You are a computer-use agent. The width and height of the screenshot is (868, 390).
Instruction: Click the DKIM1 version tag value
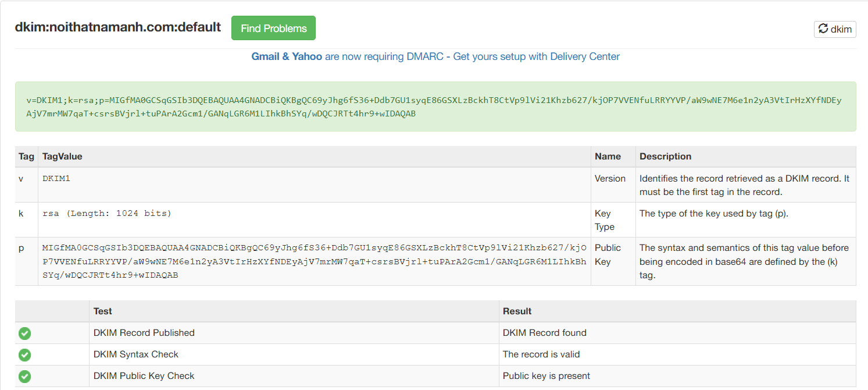coord(56,179)
